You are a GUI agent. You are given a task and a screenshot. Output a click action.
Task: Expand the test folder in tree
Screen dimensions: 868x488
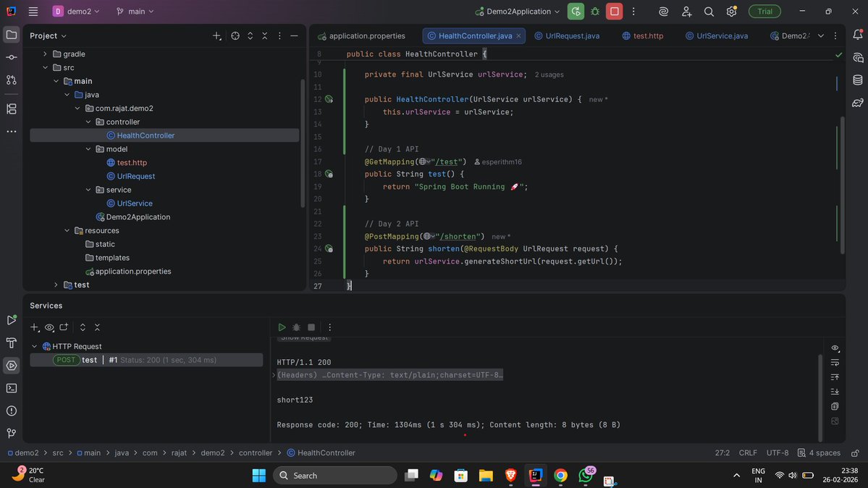click(x=55, y=285)
